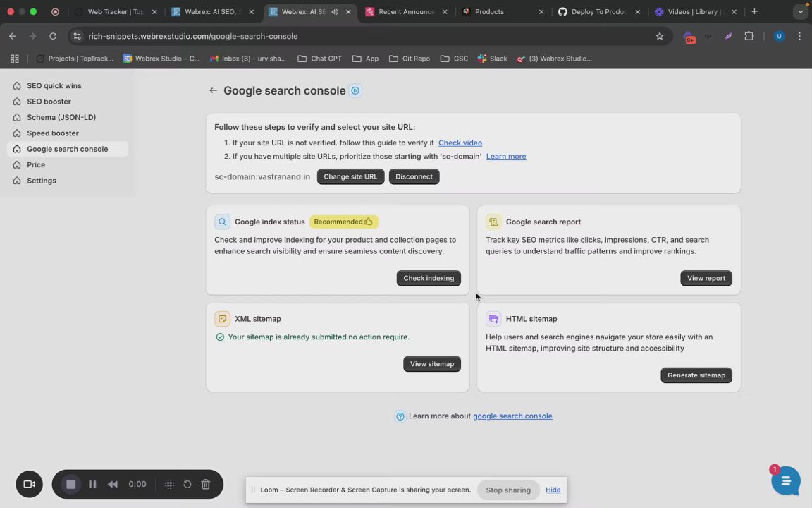Open Speed booster in sidebar
The image size is (812, 508).
pyautogui.click(x=68, y=133)
